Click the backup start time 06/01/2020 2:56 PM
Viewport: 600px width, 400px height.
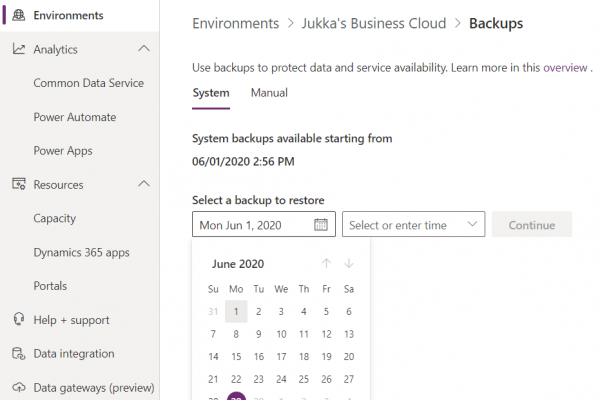(243, 162)
